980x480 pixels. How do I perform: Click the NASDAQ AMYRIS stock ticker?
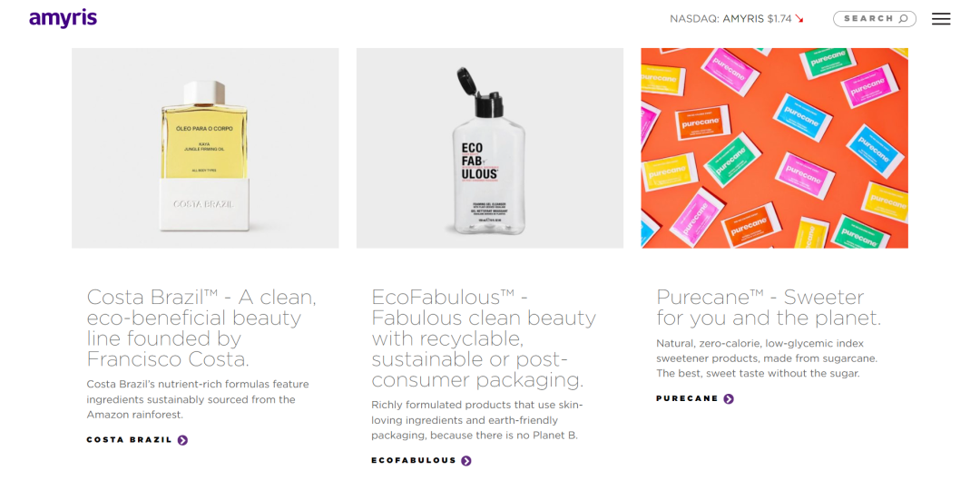730,18
